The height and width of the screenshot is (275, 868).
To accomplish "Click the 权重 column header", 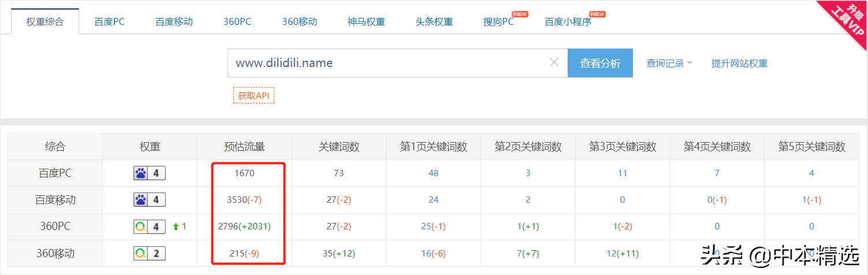I will pos(150,147).
